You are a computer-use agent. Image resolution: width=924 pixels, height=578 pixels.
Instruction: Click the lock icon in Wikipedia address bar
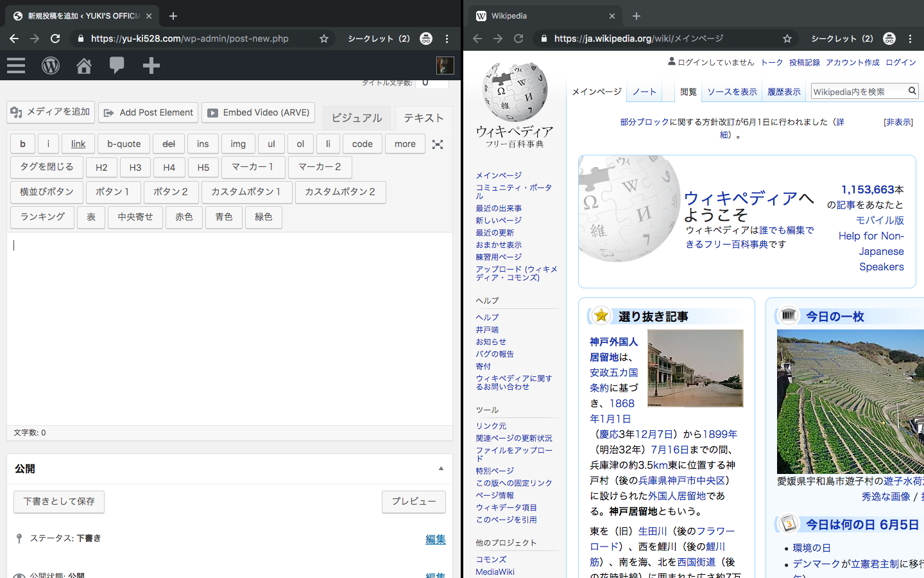544,39
